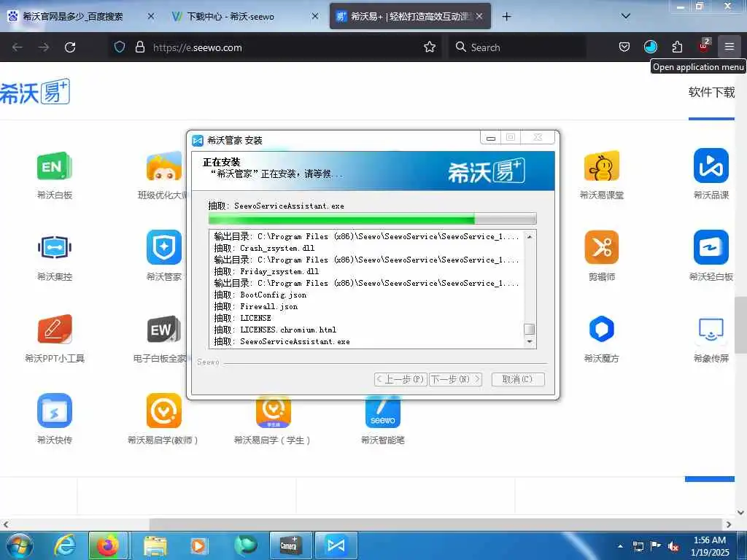This screenshot has width=747, height=560.
Task: Click the muted volume tray icon
Action: pos(673,547)
